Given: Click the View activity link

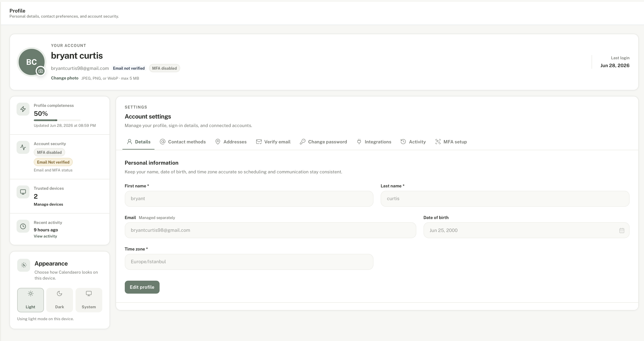Looking at the screenshot, I should coord(45,236).
